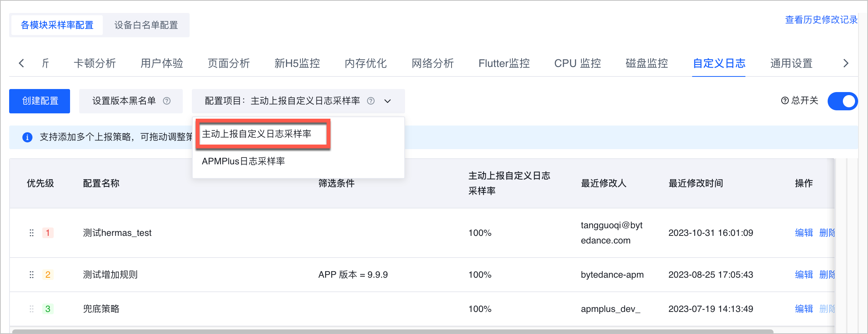Viewport: 868px width, 334px height.
Task: Click the help icon next to 总开关
Action: pyautogui.click(x=785, y=100)
